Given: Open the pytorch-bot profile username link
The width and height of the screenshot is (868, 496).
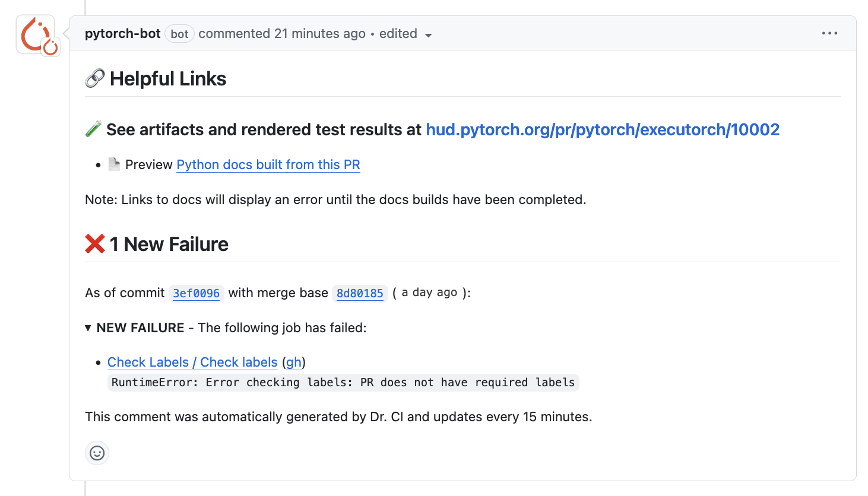Looking at the screenshot, I should (123, 34).
